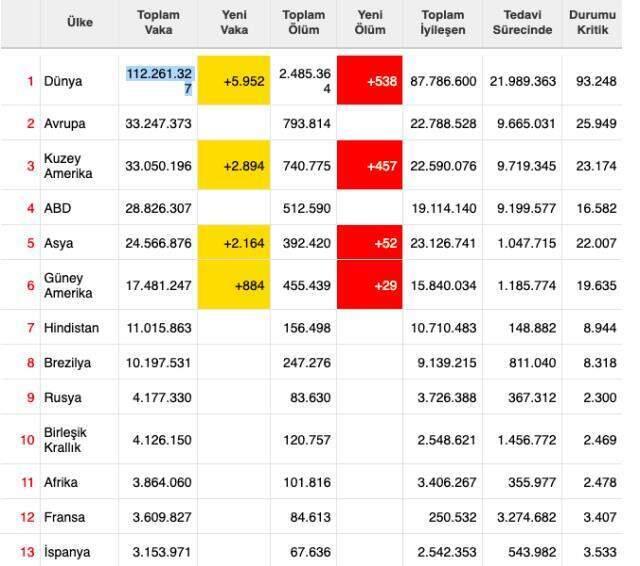Click the Yeni Ölüm header cell
This screenshot has width=640, height=566.
click(x=370, y=22)
